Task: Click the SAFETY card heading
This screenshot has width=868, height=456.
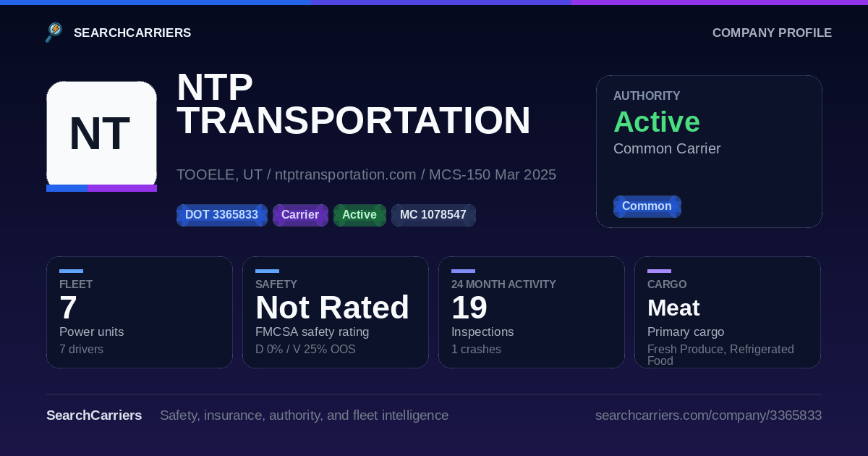Action: [276, 284]
